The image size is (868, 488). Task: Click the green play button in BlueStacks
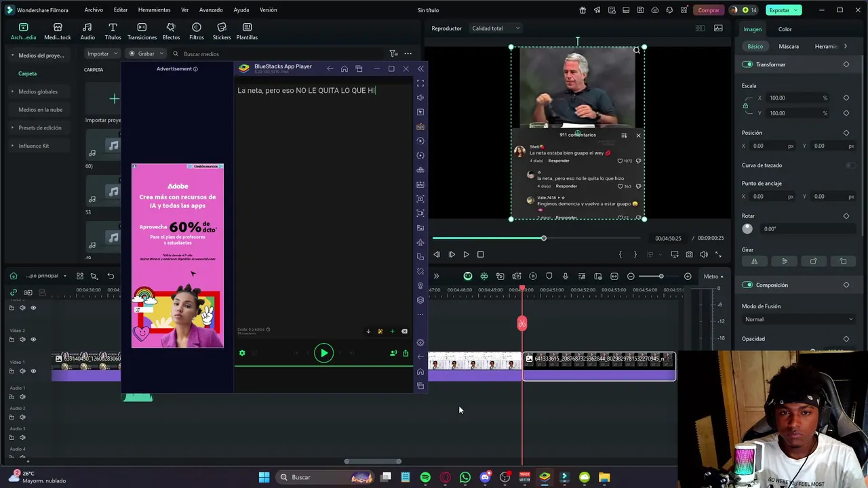(x=323, y=352)
